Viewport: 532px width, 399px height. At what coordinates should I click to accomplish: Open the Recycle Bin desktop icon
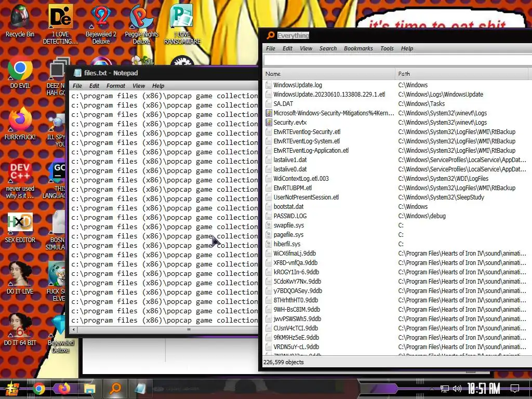click(x=20, y=21)
